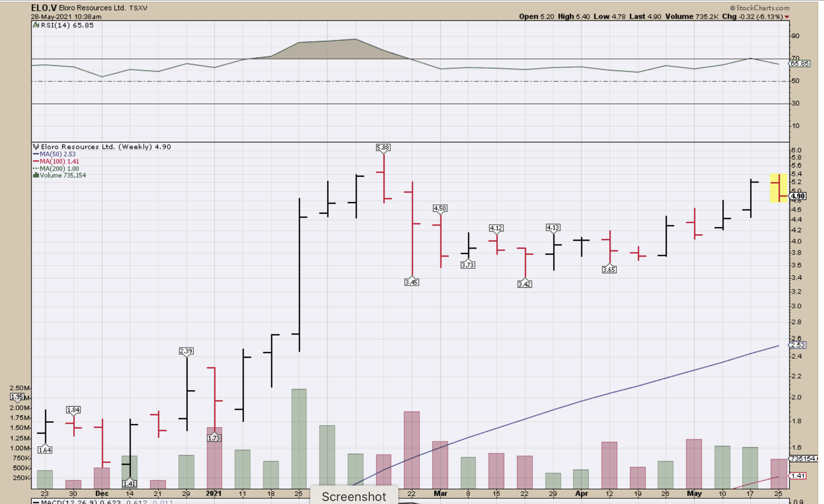Click the 2.39 high price annotation
The width and height of the screenshot is (824, 504).
[x=186, y=351]
